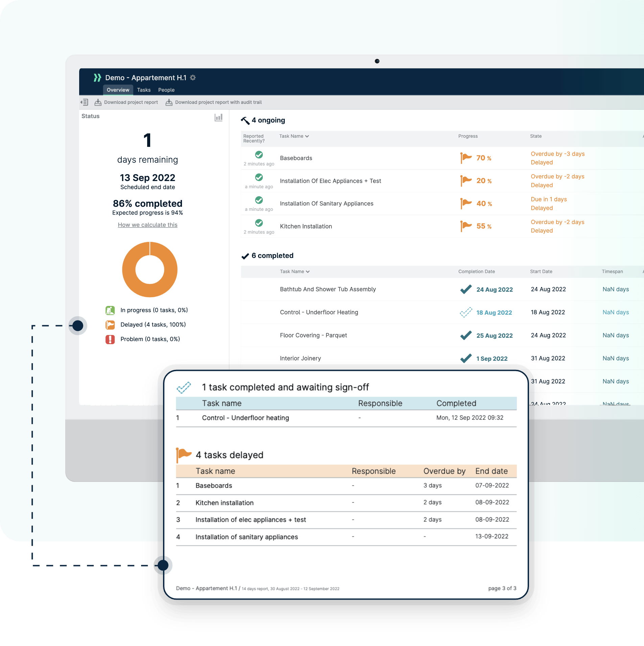Open the Installation Of Sanitary Appliances task row
644x646 pixels.
(x=326, y=204)
